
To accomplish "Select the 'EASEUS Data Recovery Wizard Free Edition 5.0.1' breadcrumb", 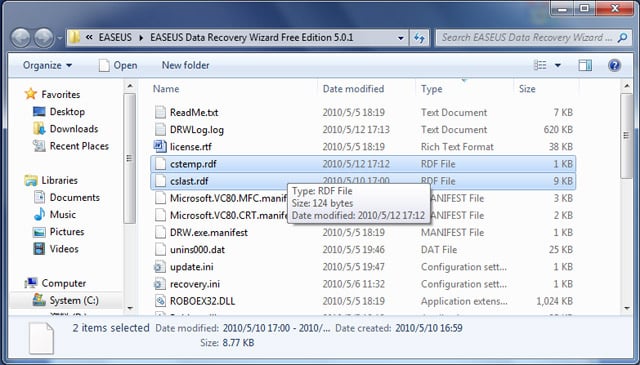I will click(x=251, y=38).
